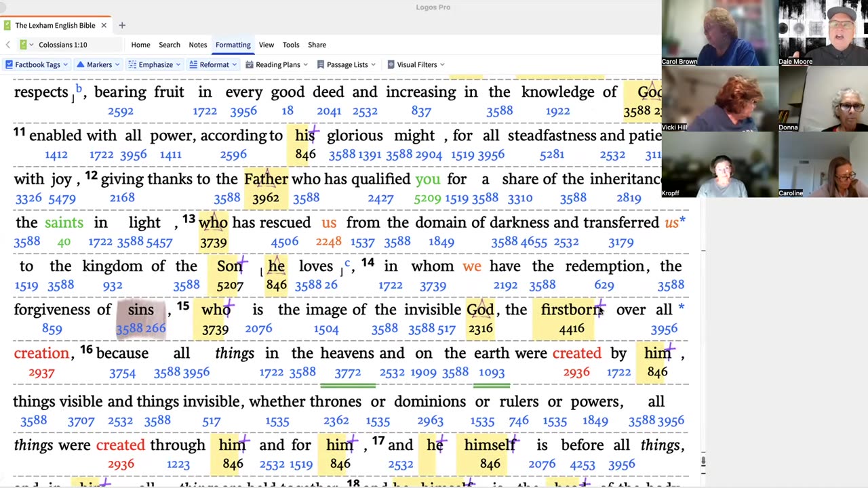
Task: Open the Search ribbon tab
Action: [170, 45]
